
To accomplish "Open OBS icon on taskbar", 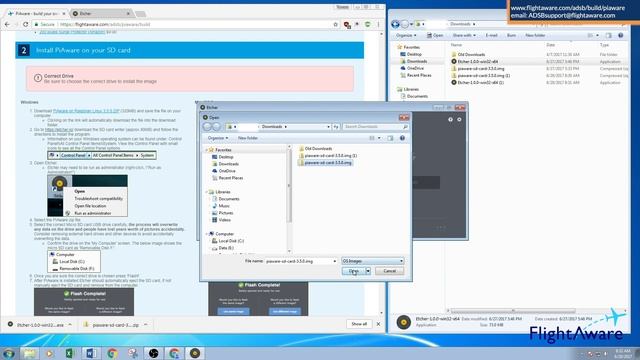I will tap(153, 353).
